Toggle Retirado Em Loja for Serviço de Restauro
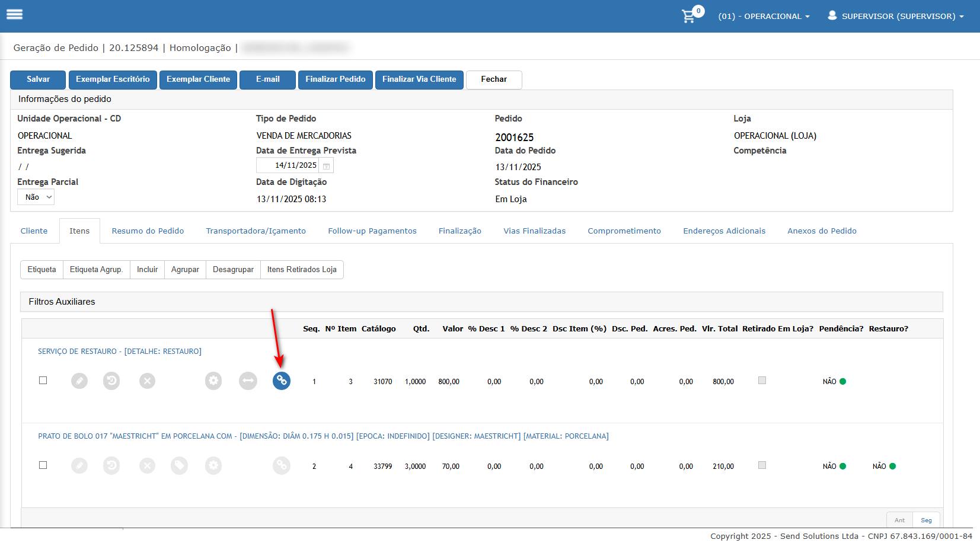The height and width of the screenshot is (543, 980). pyautogui.click(x=762, y=381)
